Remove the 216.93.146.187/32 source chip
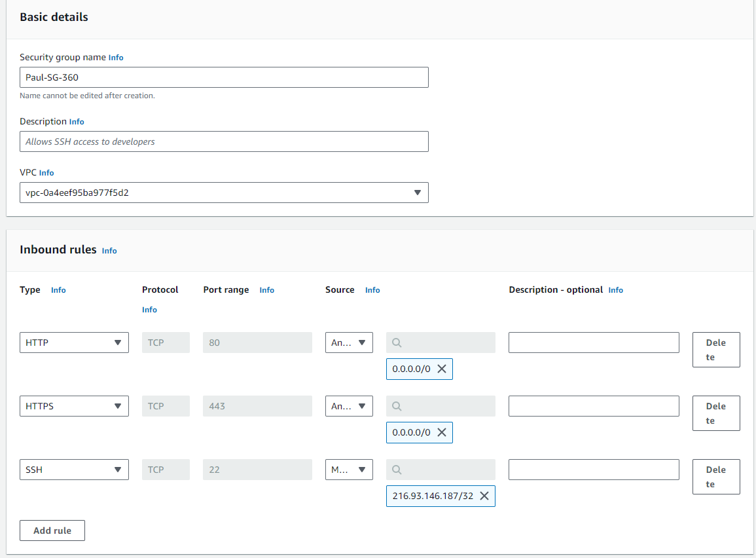756x558 pixels. 484,496
